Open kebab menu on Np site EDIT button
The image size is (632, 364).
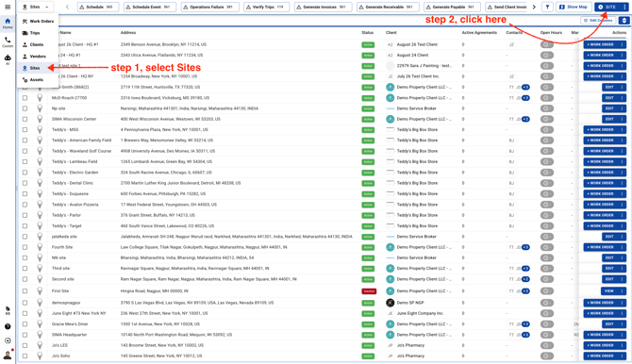point(622,108)
